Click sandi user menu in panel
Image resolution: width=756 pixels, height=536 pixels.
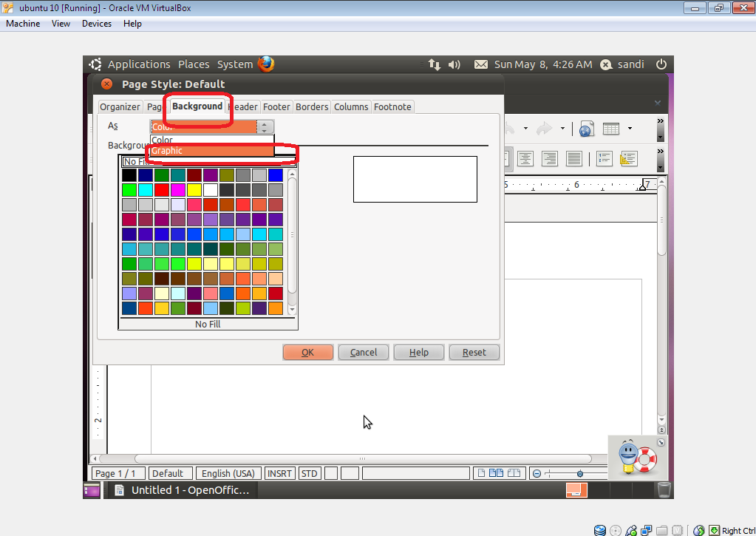coord(622,64)
